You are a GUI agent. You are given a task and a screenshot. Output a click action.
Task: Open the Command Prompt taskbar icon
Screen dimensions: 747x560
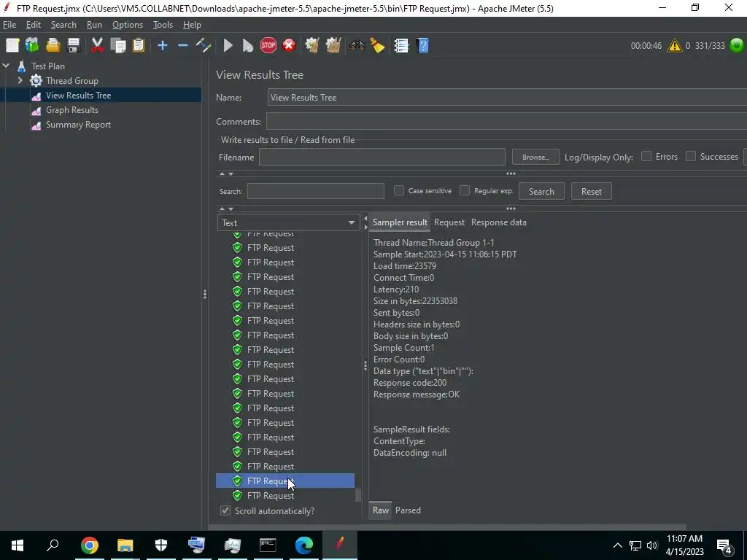pos(268,545)
